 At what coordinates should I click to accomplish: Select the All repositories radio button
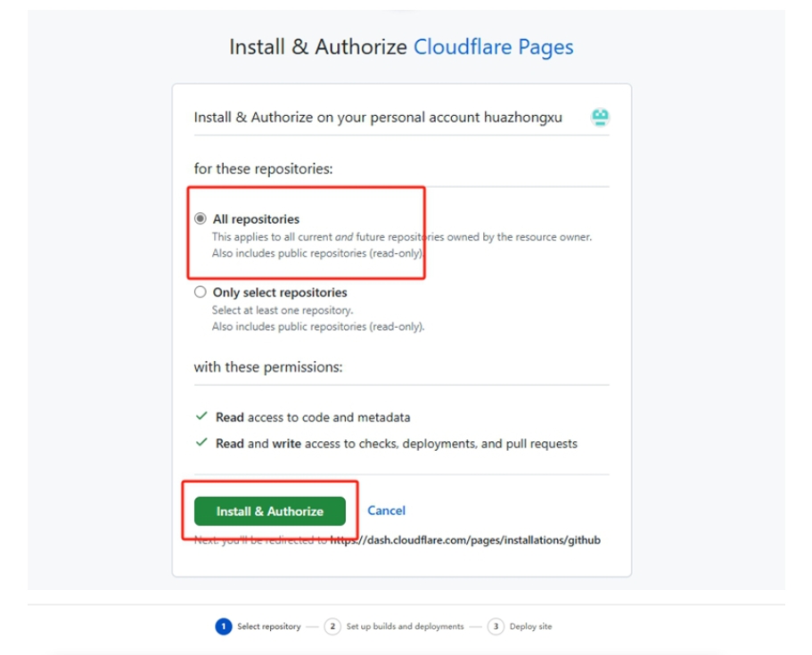pyautogui.click(x=200, y=218)
